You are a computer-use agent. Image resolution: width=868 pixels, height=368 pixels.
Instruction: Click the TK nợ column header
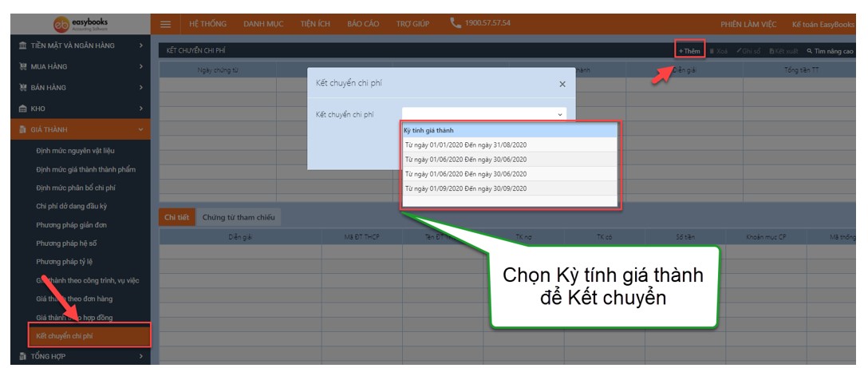click(x=523, y=236)
